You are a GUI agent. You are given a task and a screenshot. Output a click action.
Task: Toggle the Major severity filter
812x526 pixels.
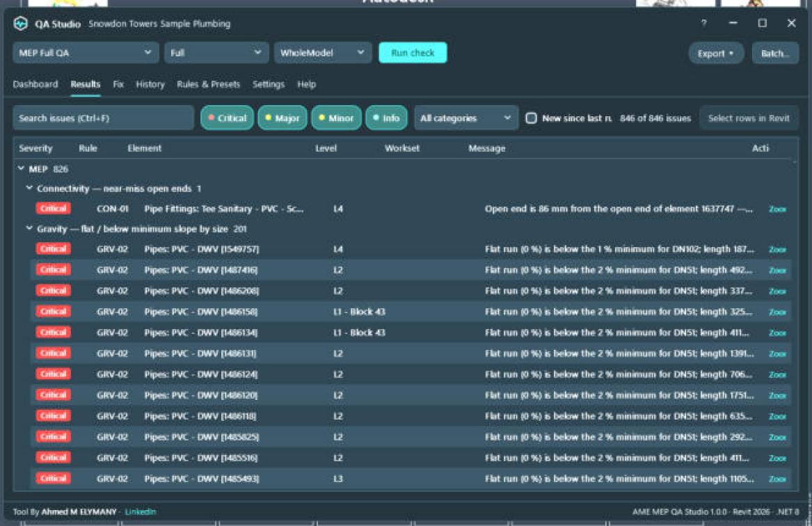282,118
